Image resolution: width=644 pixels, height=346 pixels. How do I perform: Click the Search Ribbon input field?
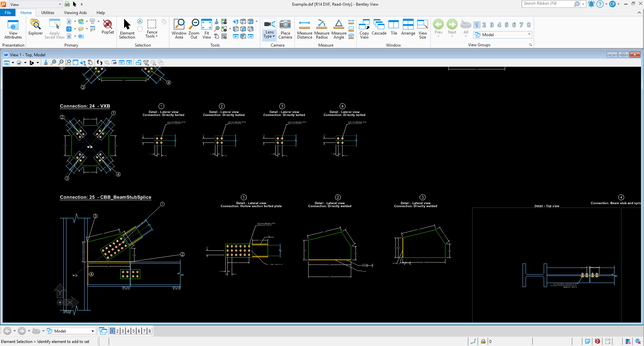point(547,4)
